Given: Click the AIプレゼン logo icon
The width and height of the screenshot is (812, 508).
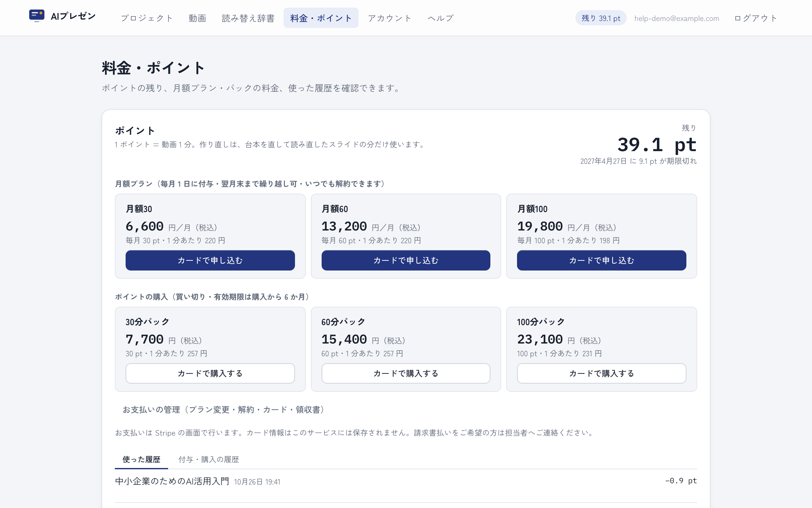Looking at the screenshot, I should [x=36, y=16].
